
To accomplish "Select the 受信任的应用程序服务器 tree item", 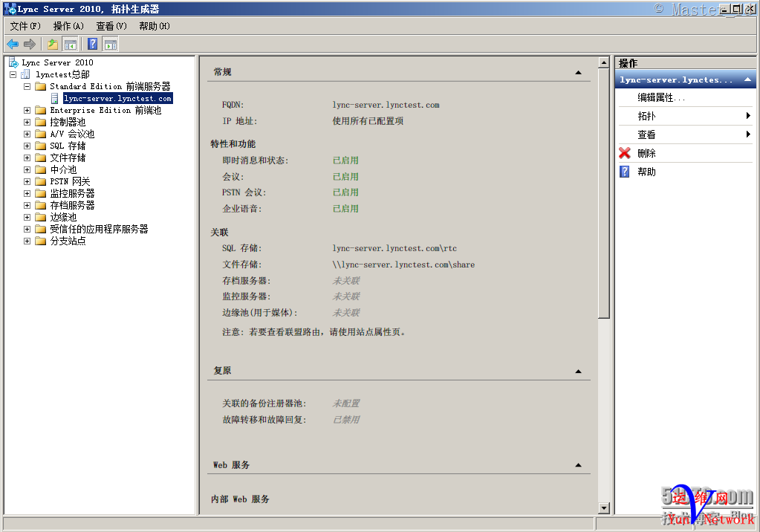I will pos(100,229).
